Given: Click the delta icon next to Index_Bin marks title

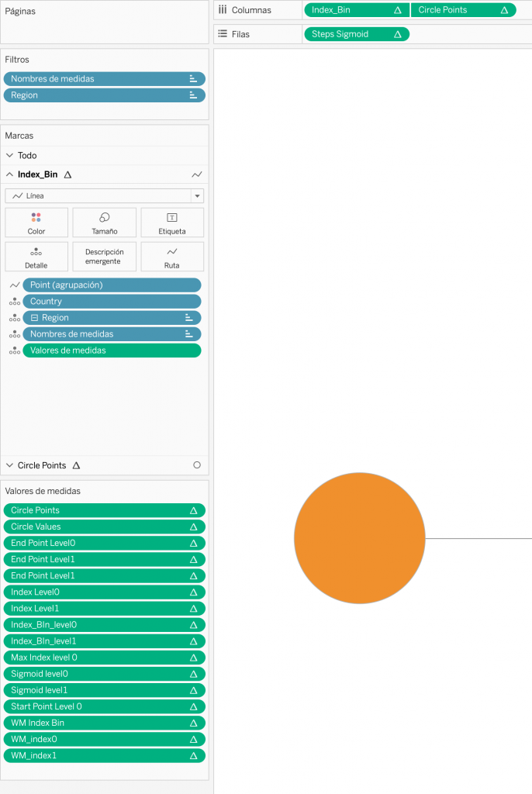Looking at the screenshot, I should point(68,174).
